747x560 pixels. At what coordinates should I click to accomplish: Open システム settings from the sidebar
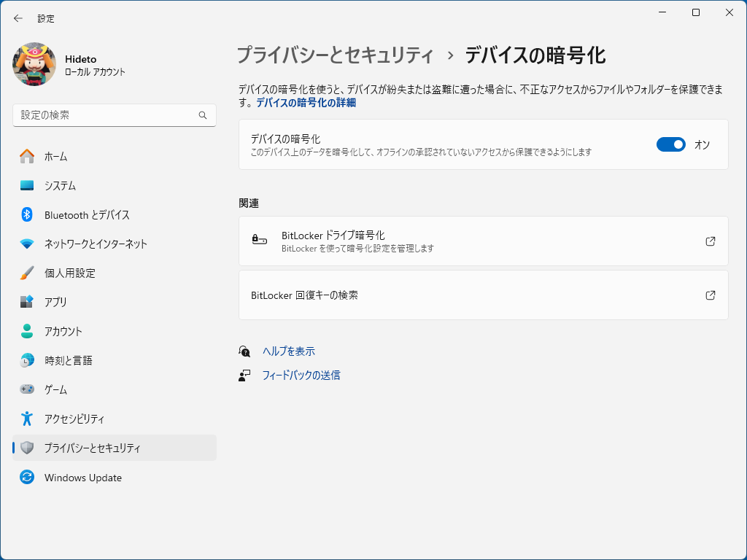73,185
